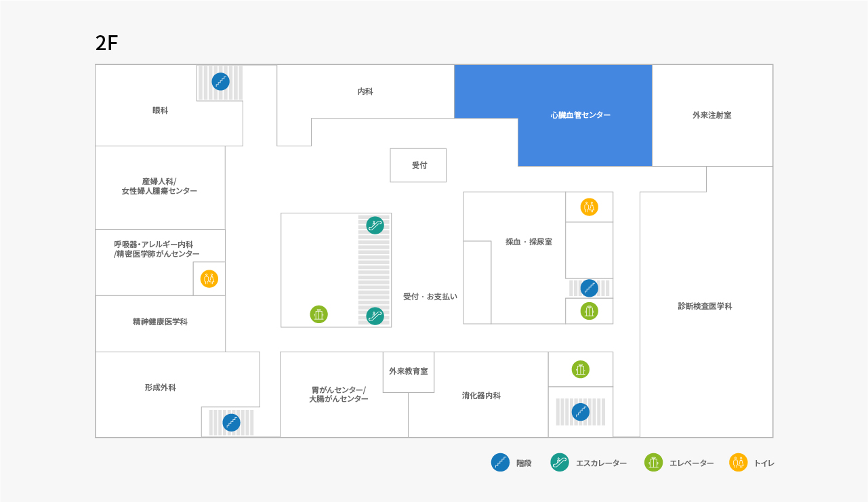
Task: Open the 内科 room label
Action: [365, 91]
